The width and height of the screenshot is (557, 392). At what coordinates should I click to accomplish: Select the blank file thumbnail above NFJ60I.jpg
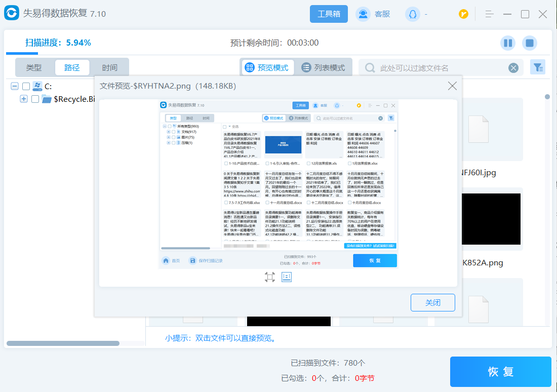[479, 129]
